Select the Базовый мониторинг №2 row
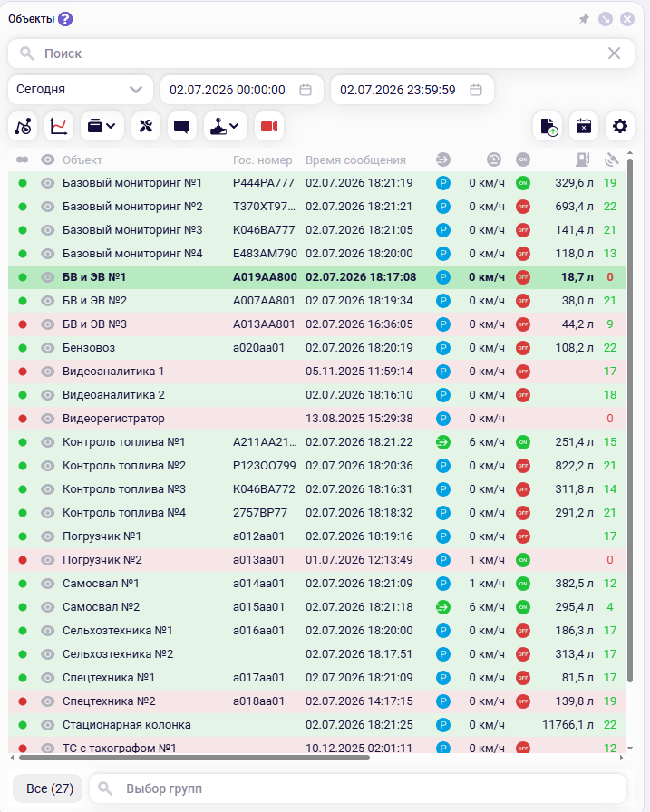Image resolution: width=650 pixels, height=812 pixels. (x=317, y=207)
